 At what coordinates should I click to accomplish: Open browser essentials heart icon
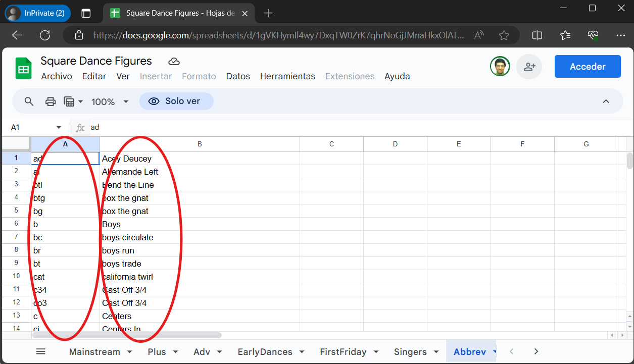coord(593,35)
